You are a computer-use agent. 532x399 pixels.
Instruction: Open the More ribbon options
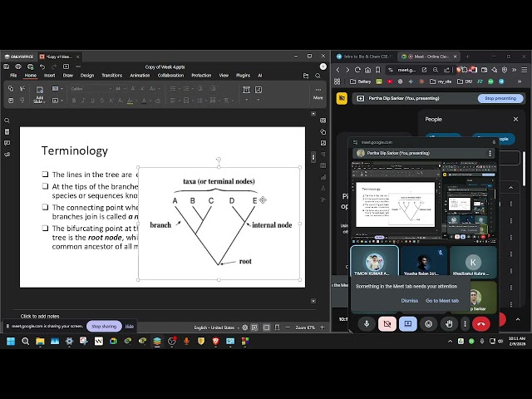[318, 93]
